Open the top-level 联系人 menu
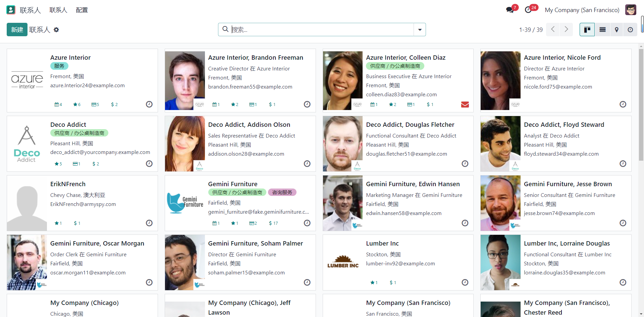The image size is (644, 317). point(58,10)
